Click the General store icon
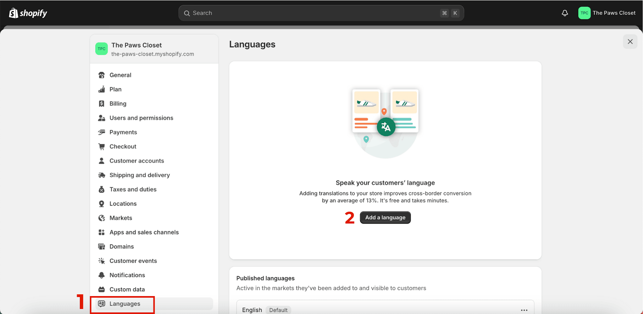This screenshot has width=644, height=314. 102,75
